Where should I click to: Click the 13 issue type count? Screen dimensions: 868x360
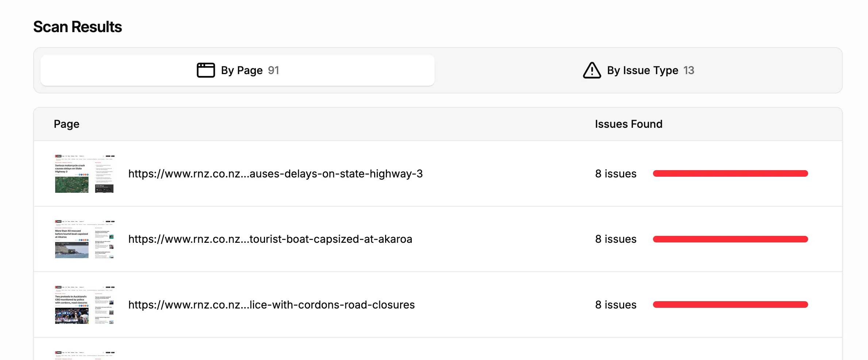(x=688, y=70)
